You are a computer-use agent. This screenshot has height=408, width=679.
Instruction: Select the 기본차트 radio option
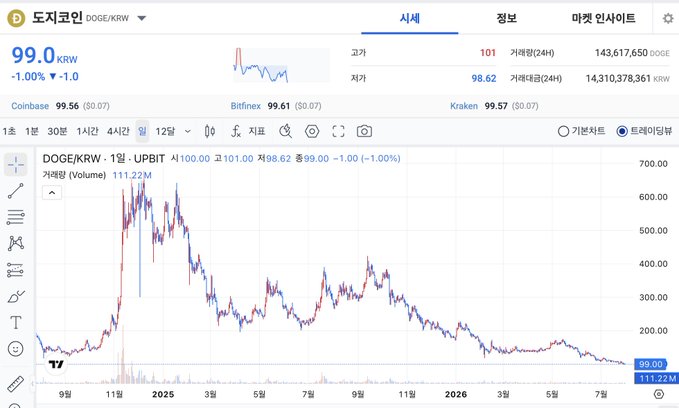click(582, 131)
